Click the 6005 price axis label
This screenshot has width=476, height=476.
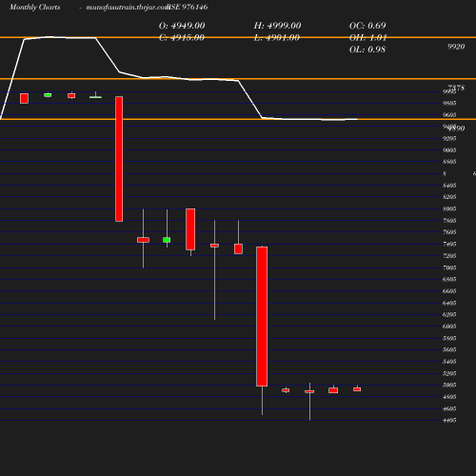[x=449, y=327]
